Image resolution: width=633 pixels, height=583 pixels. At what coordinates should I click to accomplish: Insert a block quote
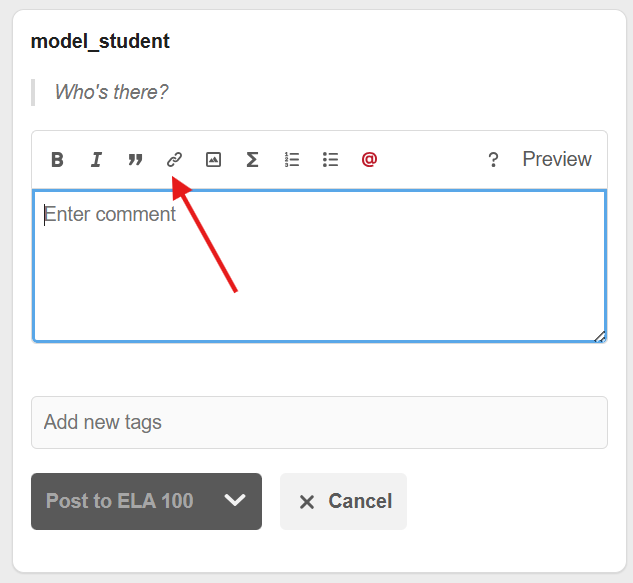pos(135,159)
